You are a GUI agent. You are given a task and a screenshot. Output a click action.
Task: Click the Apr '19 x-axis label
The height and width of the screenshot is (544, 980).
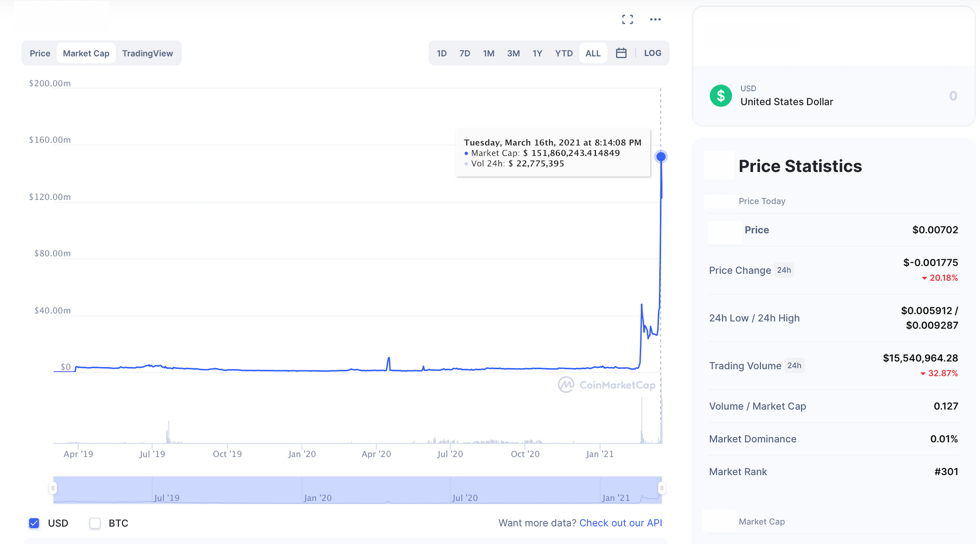78,454
